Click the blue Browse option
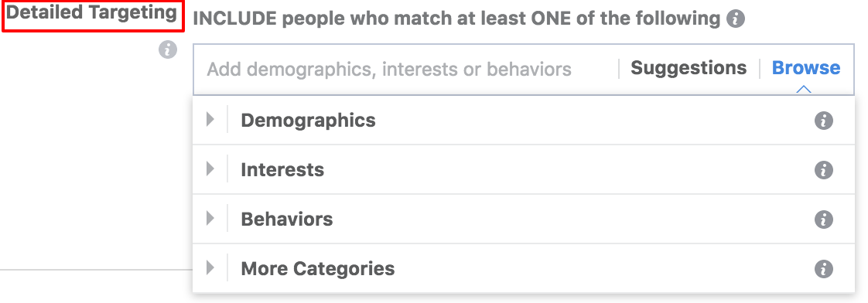Image resolution: width=868 pixels, height=303 pixels. pos(806,68)
